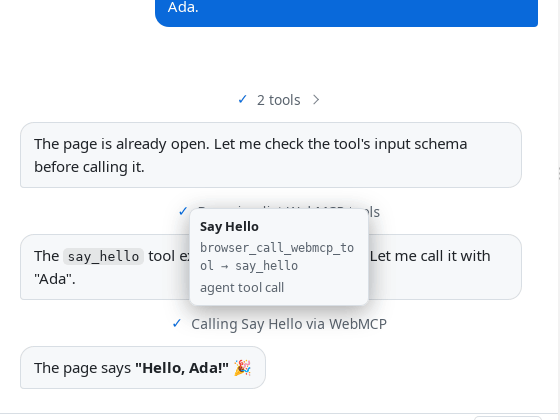
Task: Click Calling Say Hello via WebMCP step
Action: [x=289, y=324]
